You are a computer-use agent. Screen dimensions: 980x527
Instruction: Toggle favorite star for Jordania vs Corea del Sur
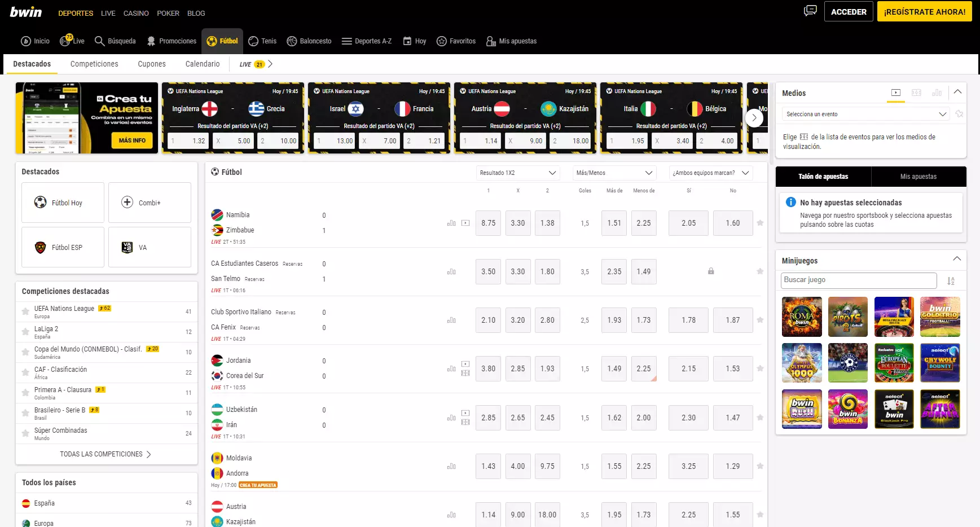pos(760,368)
